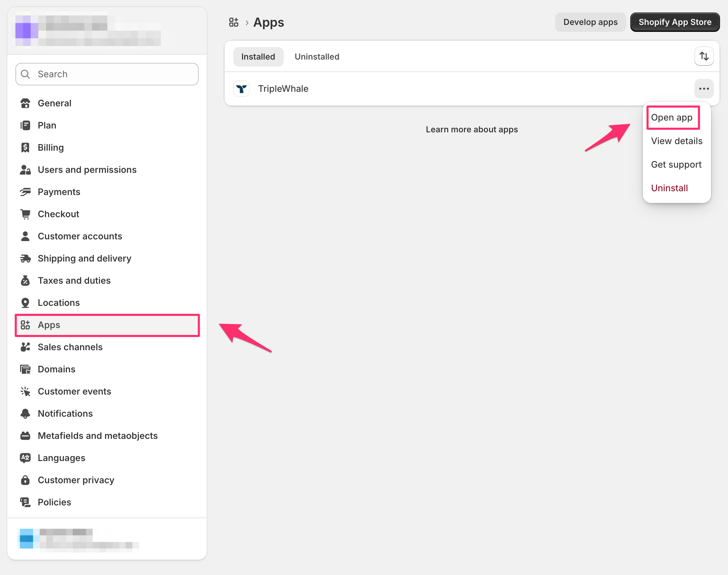Select the Installed tab
The image size is (728, 575).
(x=258, y=56)
